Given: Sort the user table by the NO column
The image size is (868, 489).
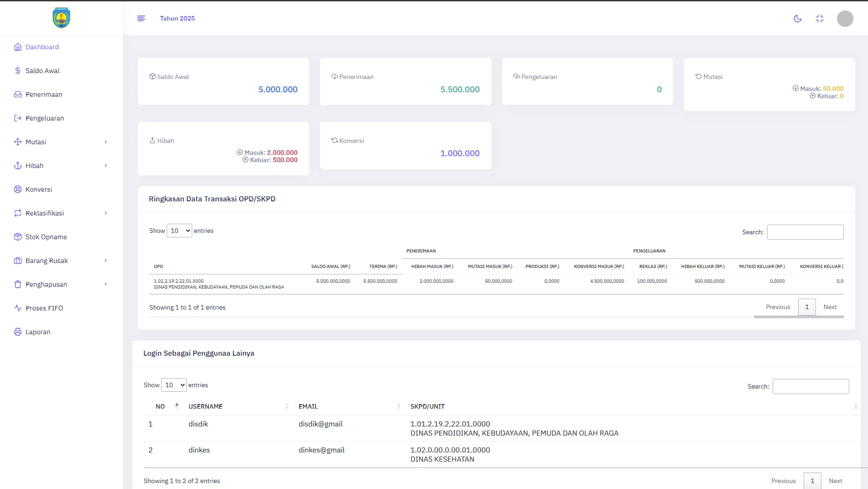Looking at the screenshot, I should [x=161, y=406].
